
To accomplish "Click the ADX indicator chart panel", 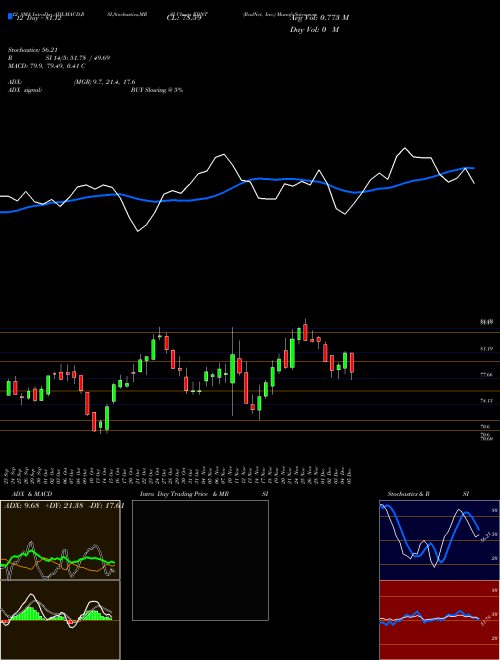I will (x=60, y=540).
